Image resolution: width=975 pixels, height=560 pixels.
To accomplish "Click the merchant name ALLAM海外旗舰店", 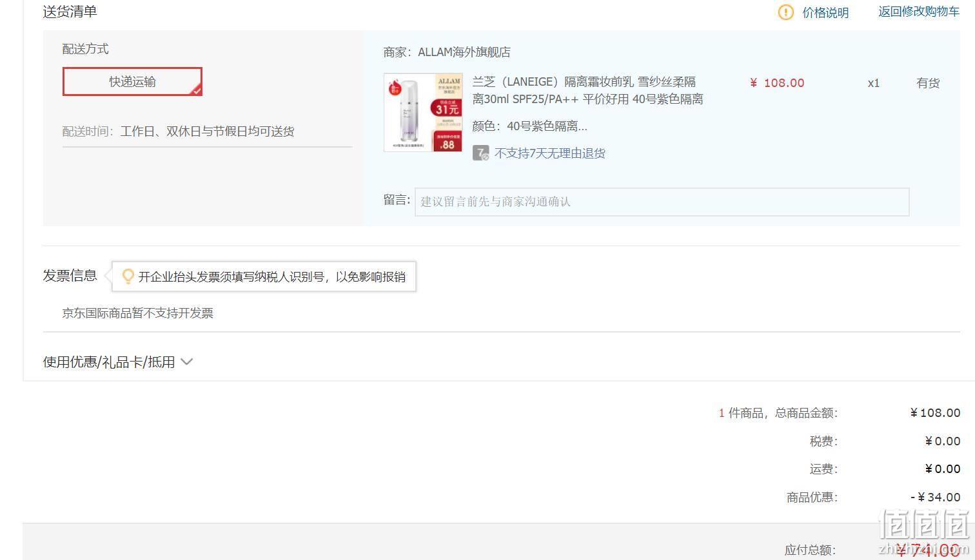I will pyautogui.click(x=464, y=52).
